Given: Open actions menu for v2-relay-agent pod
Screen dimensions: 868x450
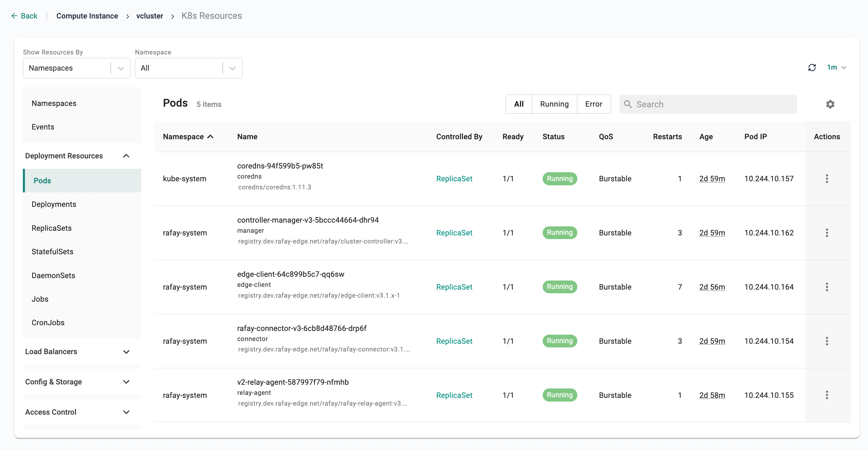Looking at the screenshot, I should [827, 395].
